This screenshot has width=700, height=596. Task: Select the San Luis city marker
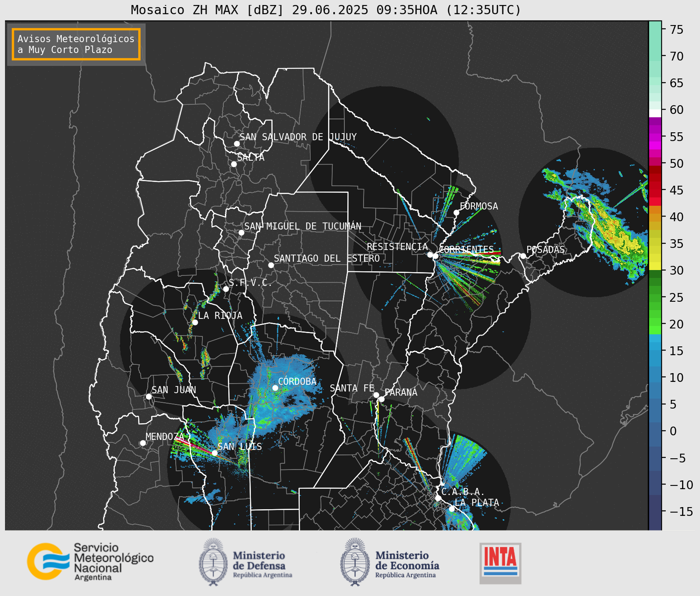click(x=215, y=453)
